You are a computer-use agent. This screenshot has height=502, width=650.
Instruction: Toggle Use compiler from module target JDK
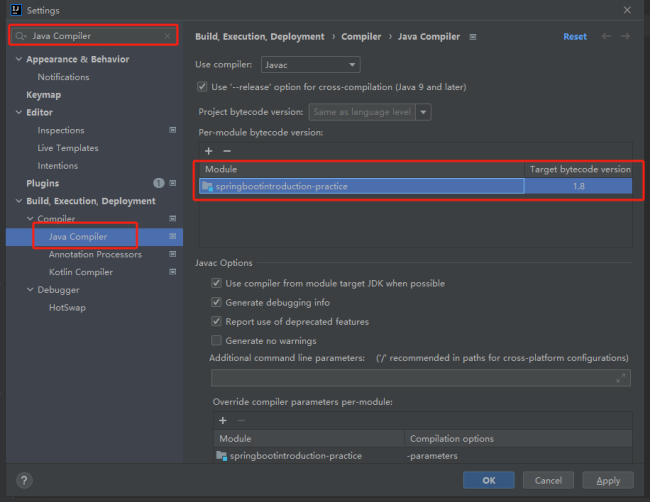pos(216,283)
